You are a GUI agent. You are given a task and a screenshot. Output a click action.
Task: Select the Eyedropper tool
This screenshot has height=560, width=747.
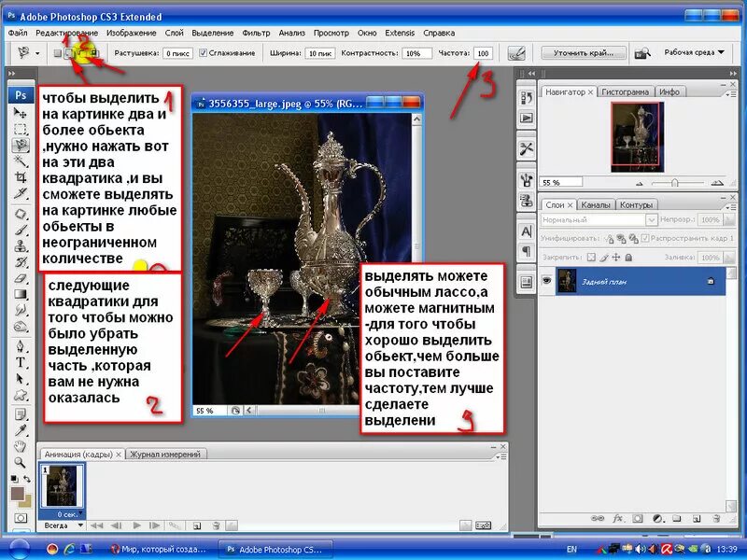coord(20,431)
